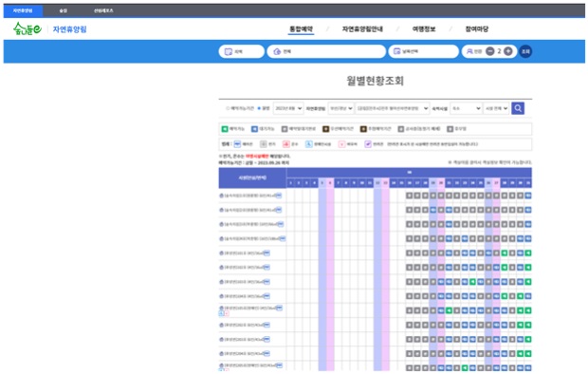Viewport: 588px width, 374px height.
Task: Open the year-month dropdown
Action: pos(288,108)
